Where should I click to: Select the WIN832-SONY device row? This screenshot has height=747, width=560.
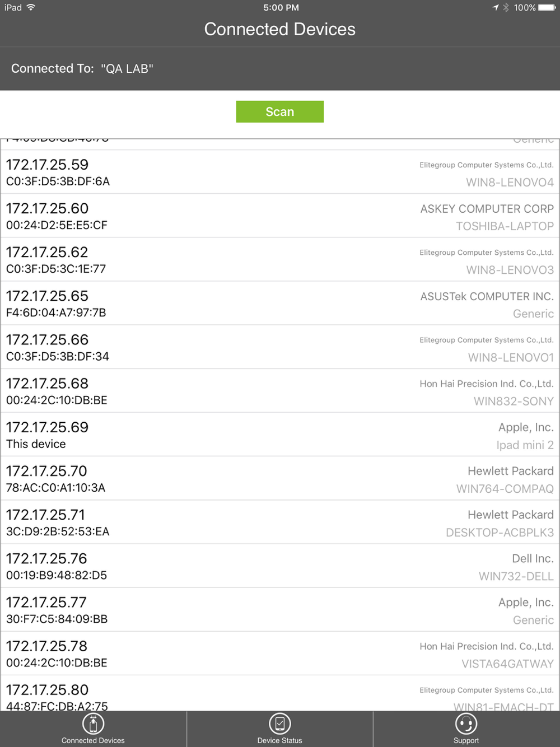point(280,391)
